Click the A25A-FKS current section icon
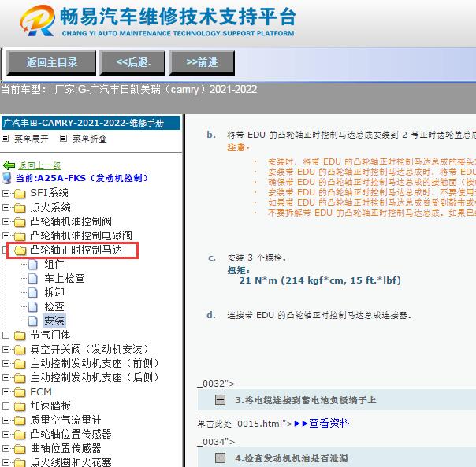This screenshot has height=467, width=476. tap(6, 178)
